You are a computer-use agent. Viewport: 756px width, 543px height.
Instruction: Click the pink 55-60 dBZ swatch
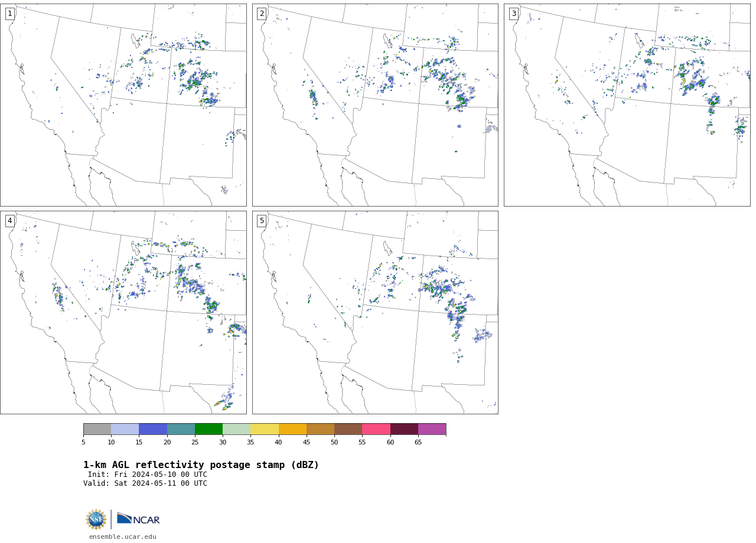click(376, 429)
